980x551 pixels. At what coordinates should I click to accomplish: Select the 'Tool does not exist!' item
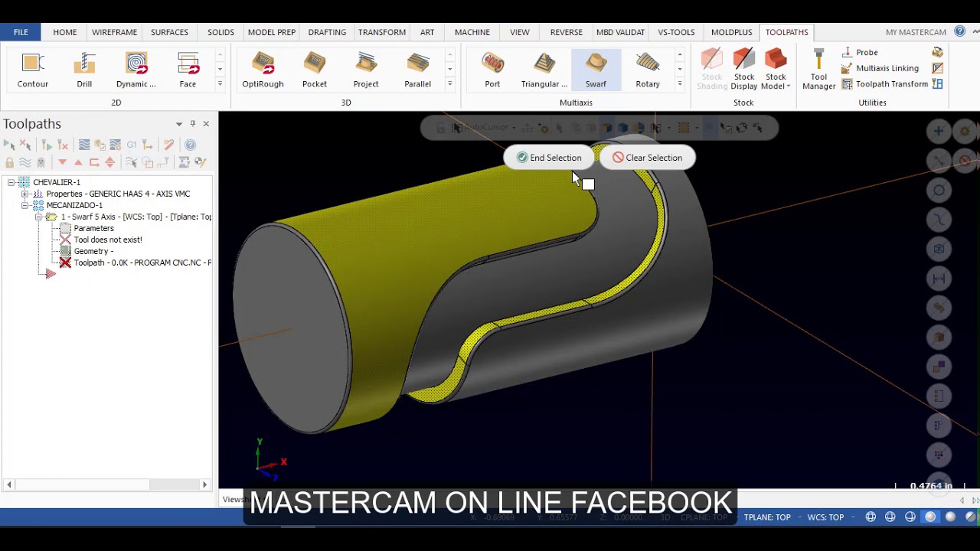point(108,240)
